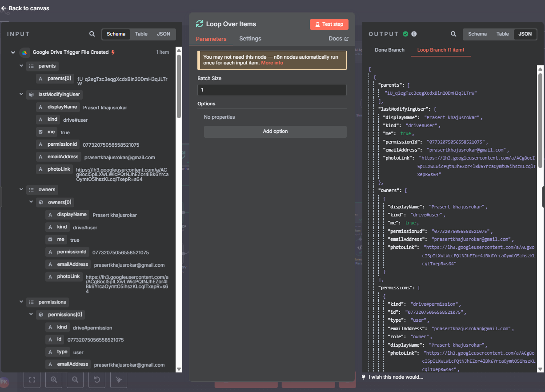Collapse the owners[0] tree node
Viewport: 545px width, 392px height.
click(31, 202)
